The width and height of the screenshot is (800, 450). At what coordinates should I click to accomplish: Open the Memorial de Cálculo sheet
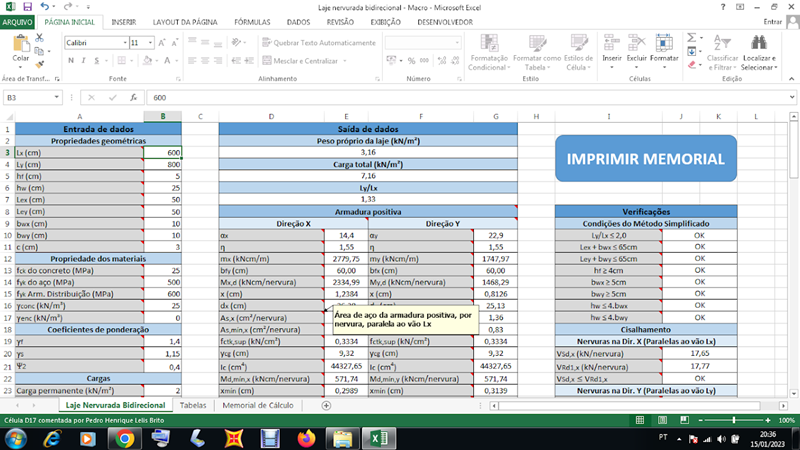[x=258, y=405]
